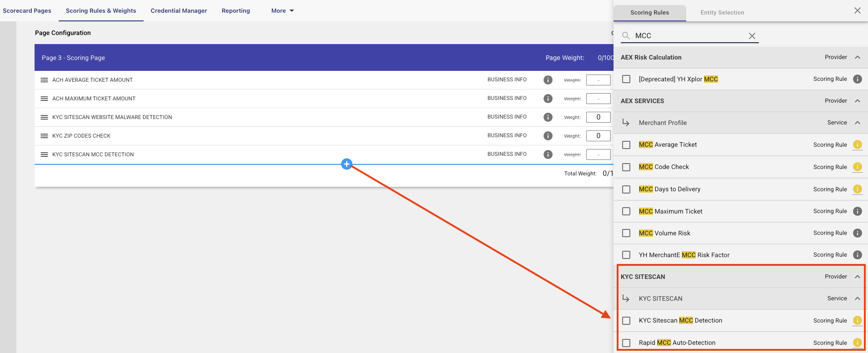The height and width of the screenshot is (353, 868).
Task: Collapse the AEX SERVICES provider
Action: (x=858, y=101)
